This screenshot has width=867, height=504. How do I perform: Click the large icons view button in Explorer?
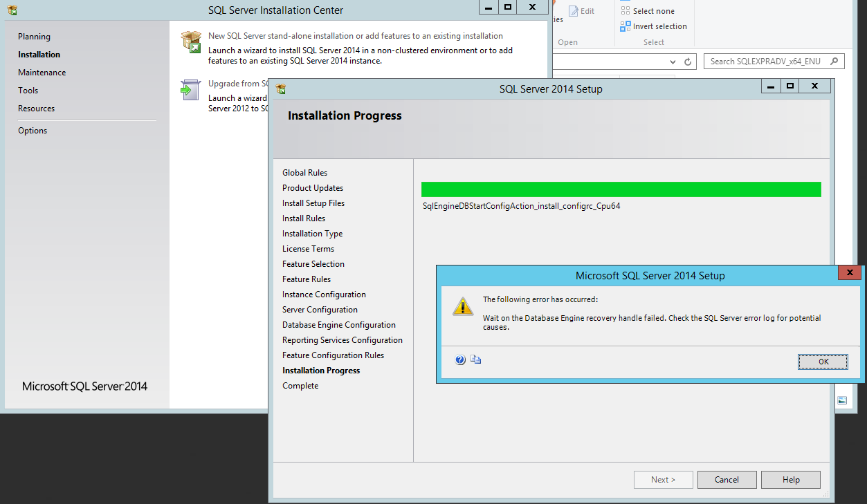click(841, 400)
